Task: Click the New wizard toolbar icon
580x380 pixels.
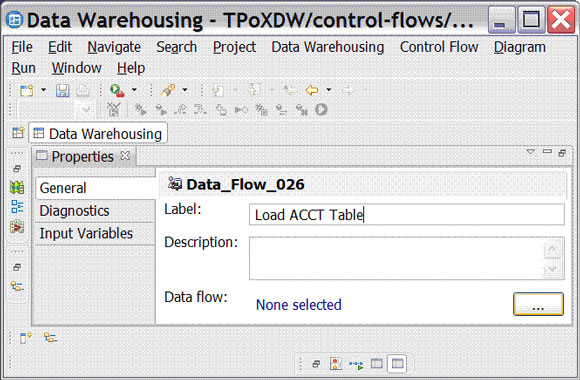Action: tap(27, 90)
